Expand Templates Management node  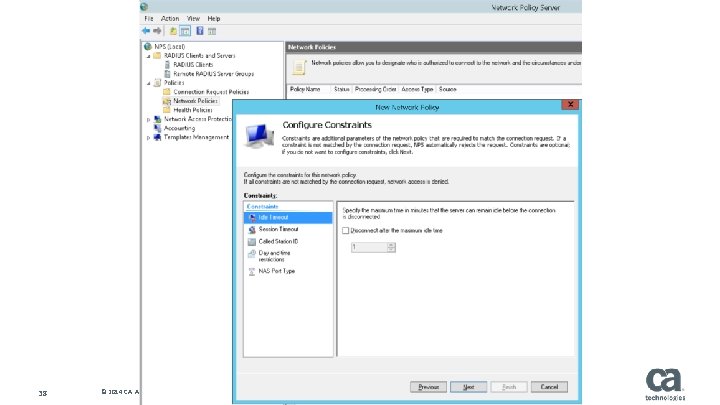tap(148, 137)
